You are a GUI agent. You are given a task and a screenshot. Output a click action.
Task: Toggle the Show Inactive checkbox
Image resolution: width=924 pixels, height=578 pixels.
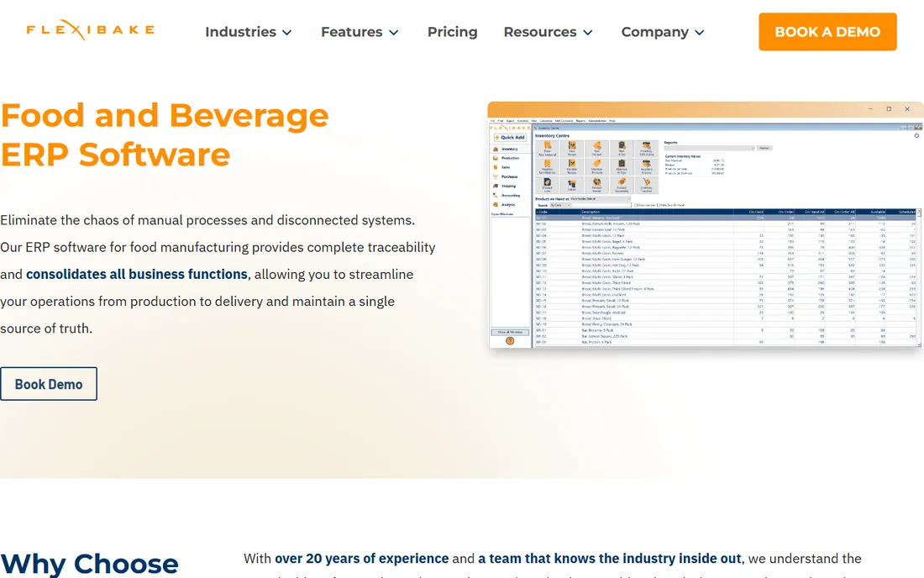[x=635, y=205]
